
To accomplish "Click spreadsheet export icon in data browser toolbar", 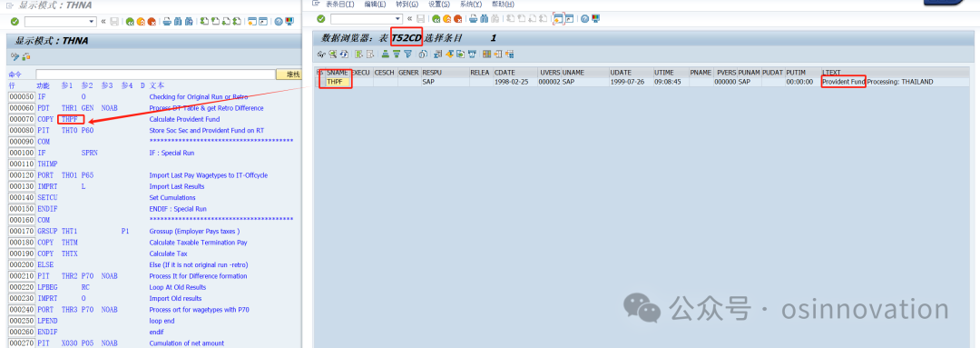I will (437, 55).
